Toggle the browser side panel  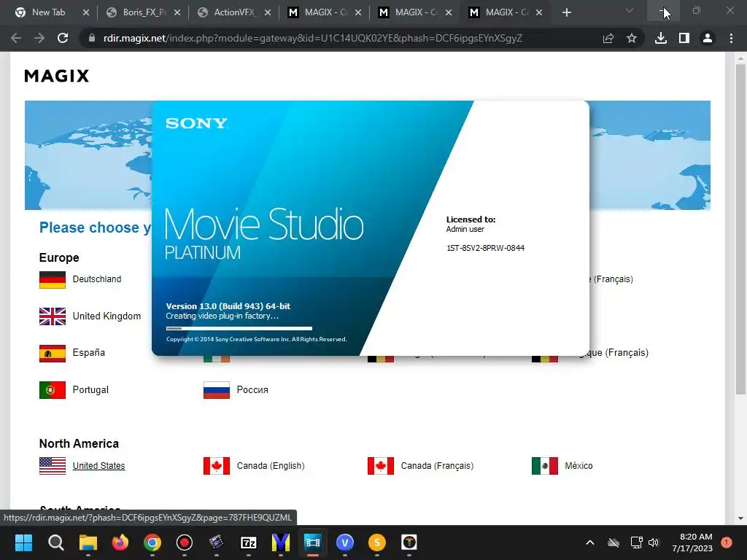pyautogui.click(x=684, y=38)
